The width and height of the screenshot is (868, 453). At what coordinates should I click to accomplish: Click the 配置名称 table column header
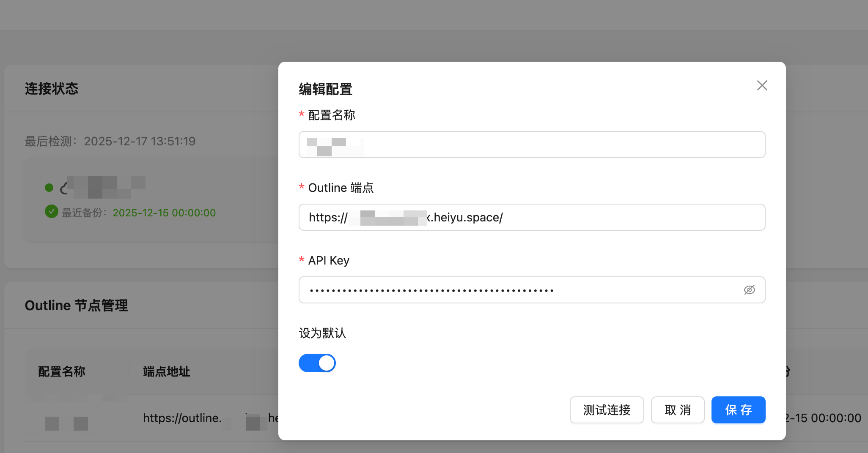point(62,371)
